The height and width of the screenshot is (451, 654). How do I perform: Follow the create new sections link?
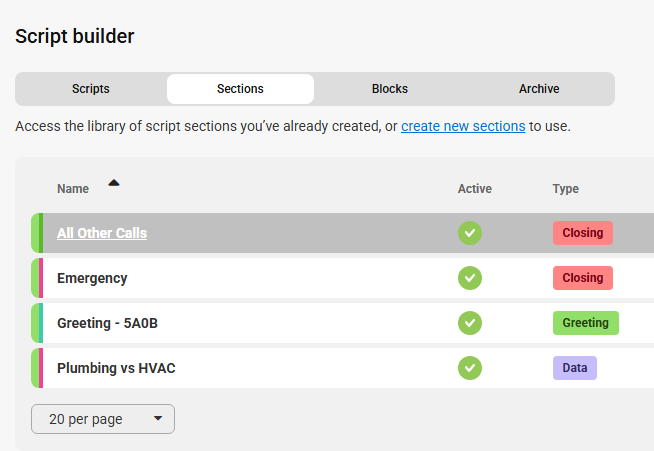463,126
